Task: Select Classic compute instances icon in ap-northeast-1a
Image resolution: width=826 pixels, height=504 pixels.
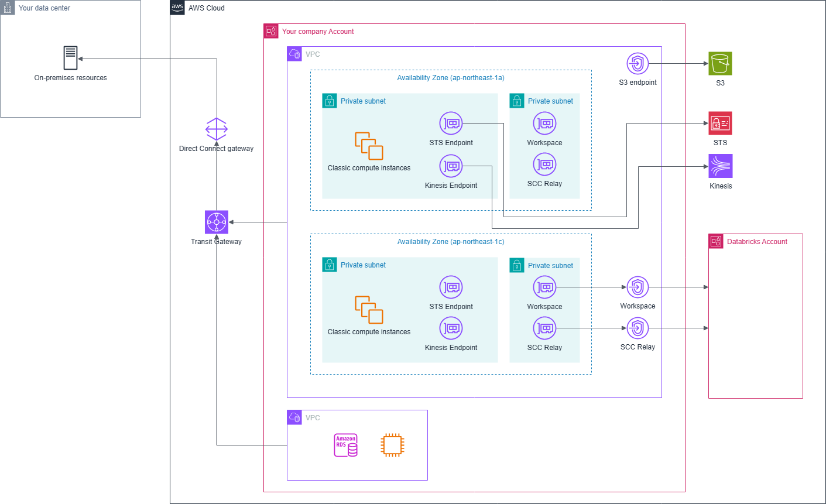Action: point(369,146)
